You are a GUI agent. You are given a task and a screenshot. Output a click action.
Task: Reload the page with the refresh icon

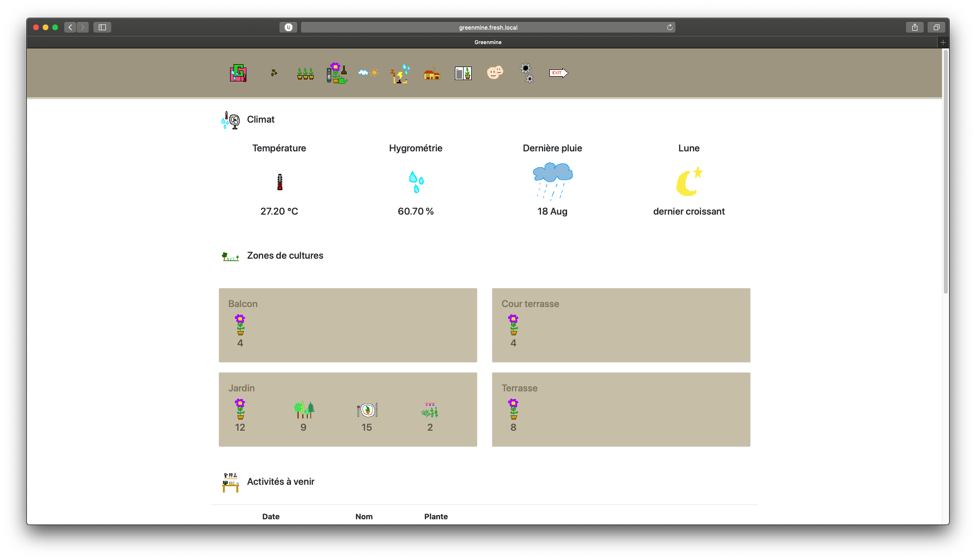point(670,27)
